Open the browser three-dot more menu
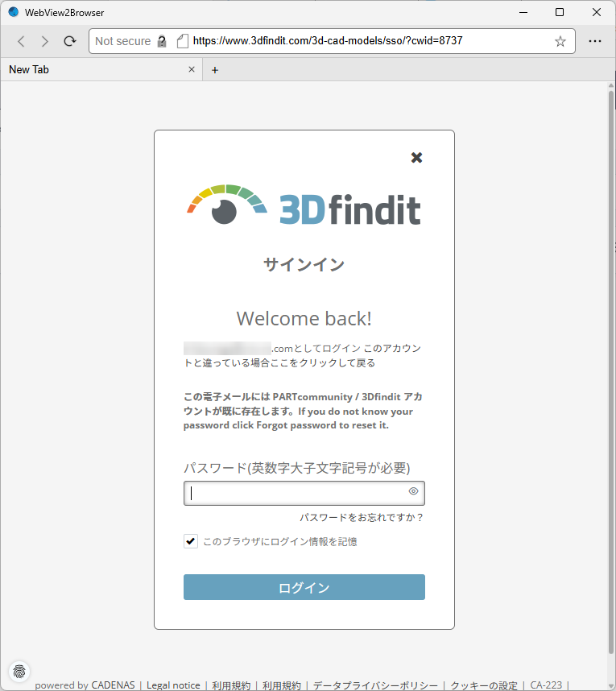This screenshot has height=691, width=616. tap(595, 41)
